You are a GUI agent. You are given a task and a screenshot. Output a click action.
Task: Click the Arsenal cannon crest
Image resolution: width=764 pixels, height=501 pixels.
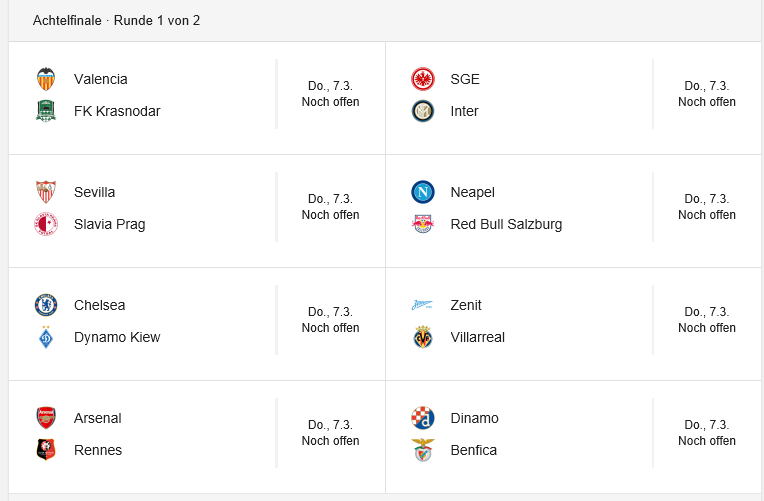[46, 418]
